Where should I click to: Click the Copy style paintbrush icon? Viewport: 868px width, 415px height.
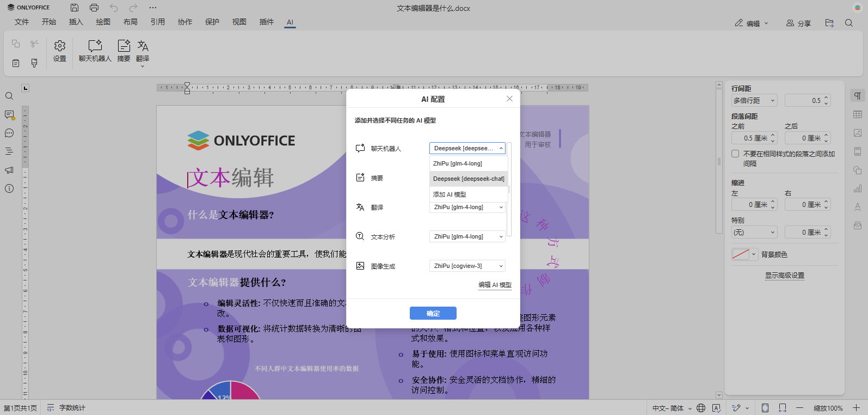34,63
